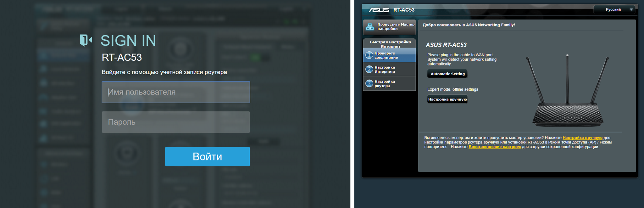This screenshot has height=208, width=644.
Task: Click the Пропустить Мастер настройки button
Action: 389,27
